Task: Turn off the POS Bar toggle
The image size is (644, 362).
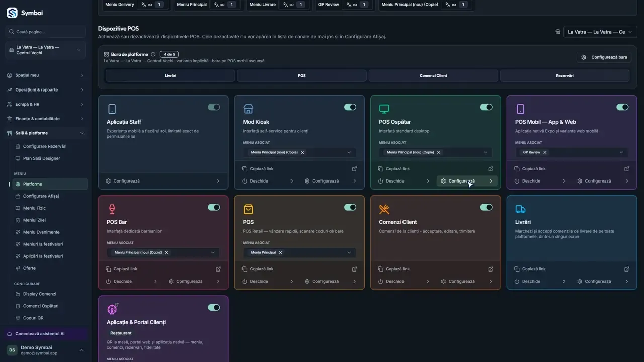Action: point(214,207)
